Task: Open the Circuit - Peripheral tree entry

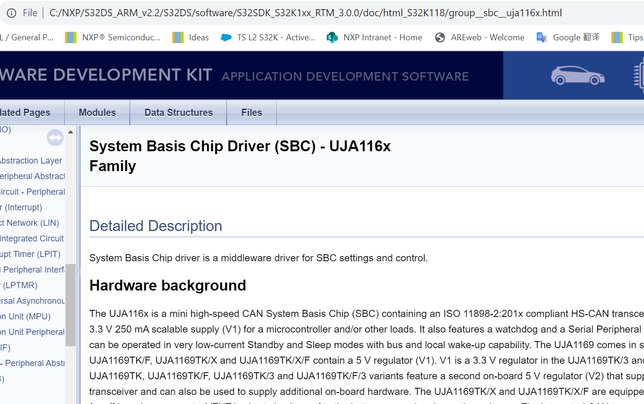Action: (x=32, y=192)
